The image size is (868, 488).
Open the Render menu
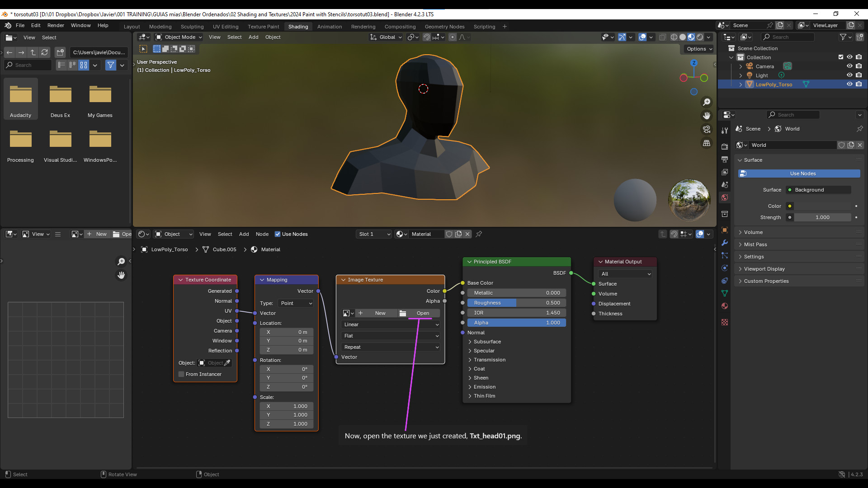[x=56, y=25]
